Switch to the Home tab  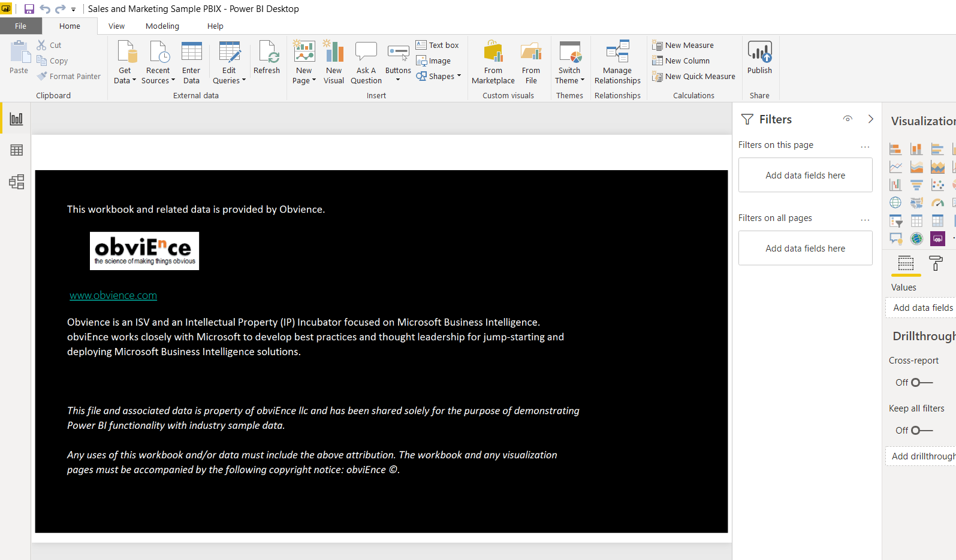click(70, 26)
